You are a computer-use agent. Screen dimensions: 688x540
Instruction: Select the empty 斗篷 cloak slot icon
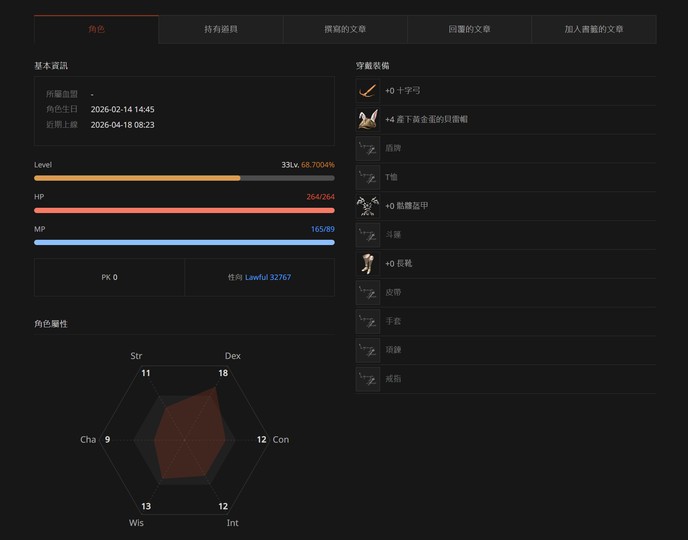(367, 235)
